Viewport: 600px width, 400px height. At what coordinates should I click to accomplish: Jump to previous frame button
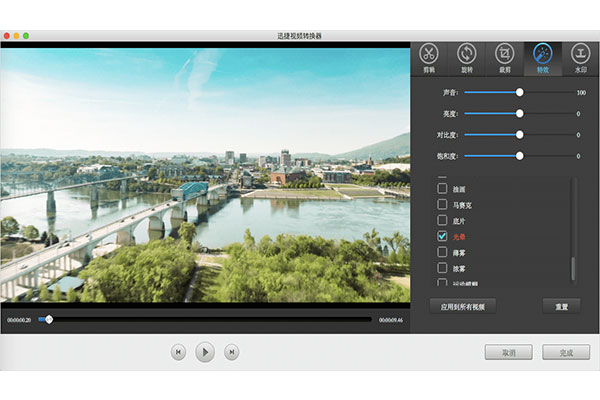[178, 352]
